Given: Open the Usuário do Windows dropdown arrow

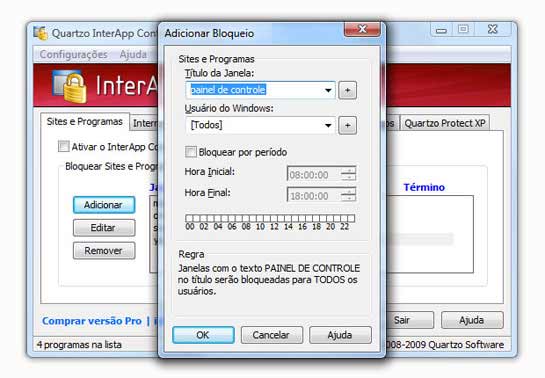Looking at the screenshot, I should [x=328, y=125].
